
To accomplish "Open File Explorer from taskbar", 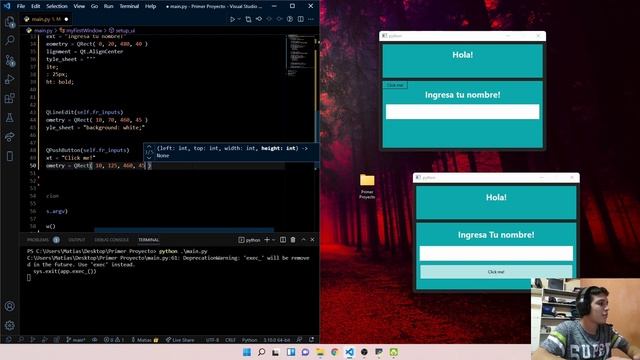I will 320,352.
